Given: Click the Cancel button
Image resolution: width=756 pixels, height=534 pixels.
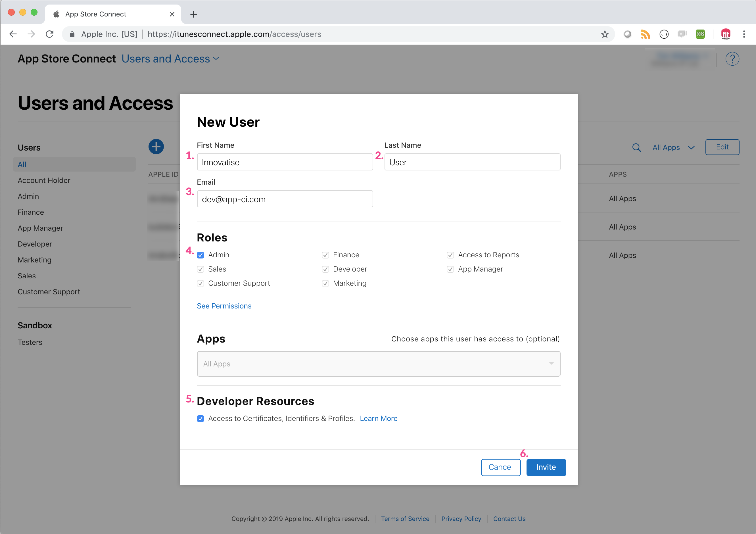Looking at the screenshot, I should click(500, 467).
